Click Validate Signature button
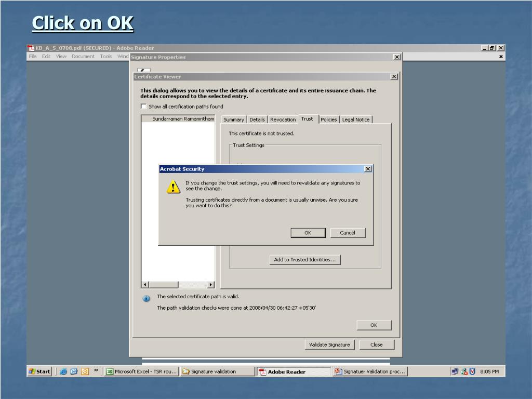Image resolution: width=532 pixels, height=399 pixels. click(329, 345)
